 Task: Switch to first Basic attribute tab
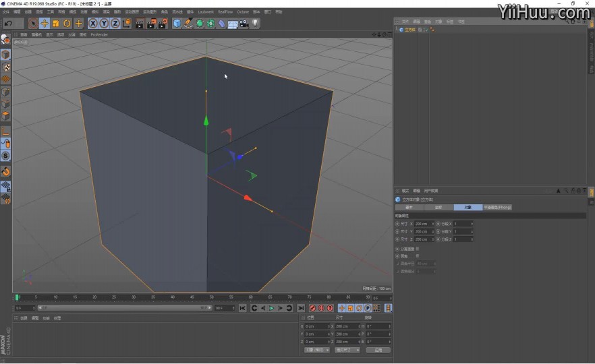409,208
